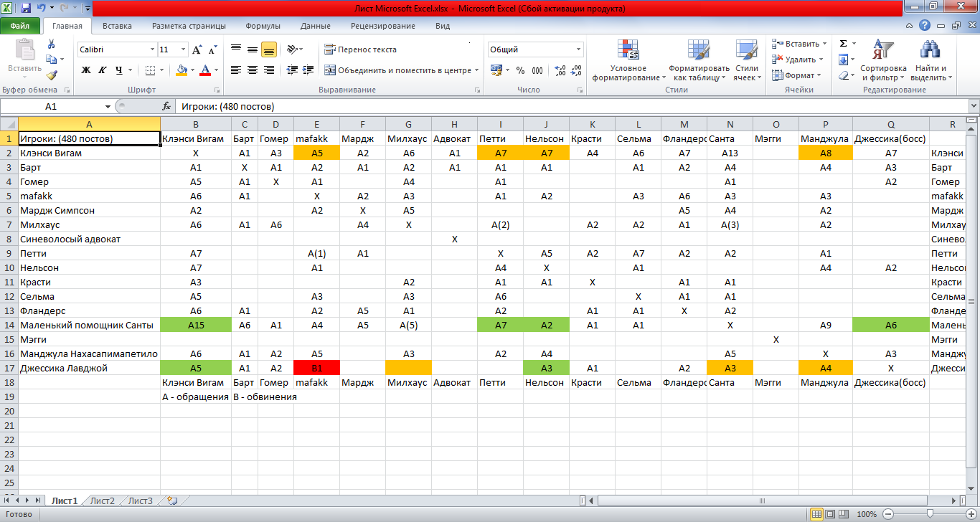Click the decrease decimal icon
980x522 pixels.
click(576, 70)
